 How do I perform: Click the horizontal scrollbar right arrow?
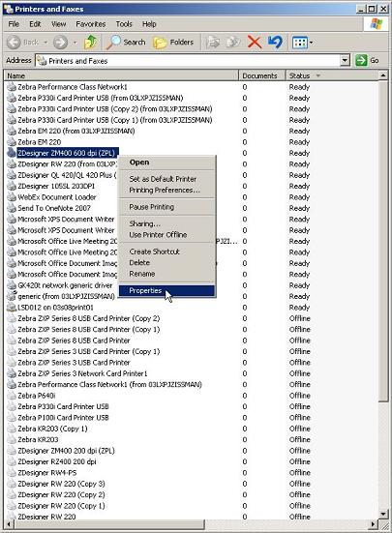click(x=374, y=524)
